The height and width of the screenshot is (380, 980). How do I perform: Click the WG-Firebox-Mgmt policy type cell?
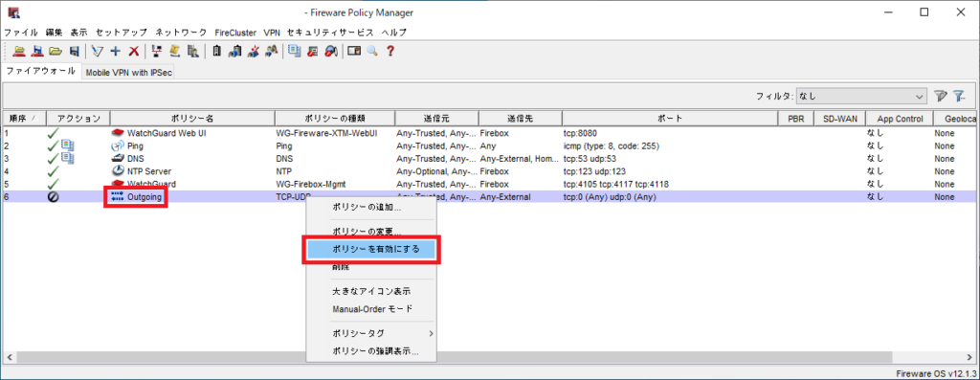[311, 184]
